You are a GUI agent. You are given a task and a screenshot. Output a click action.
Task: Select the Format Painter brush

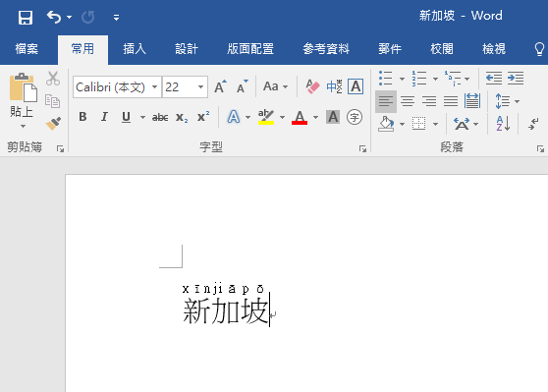point(53,124)
